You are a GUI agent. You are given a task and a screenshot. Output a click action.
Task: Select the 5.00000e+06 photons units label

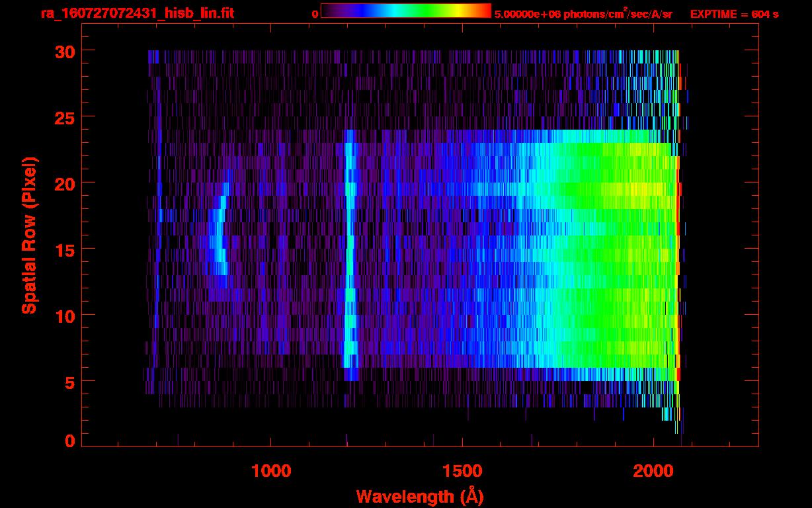click(583, 14)
